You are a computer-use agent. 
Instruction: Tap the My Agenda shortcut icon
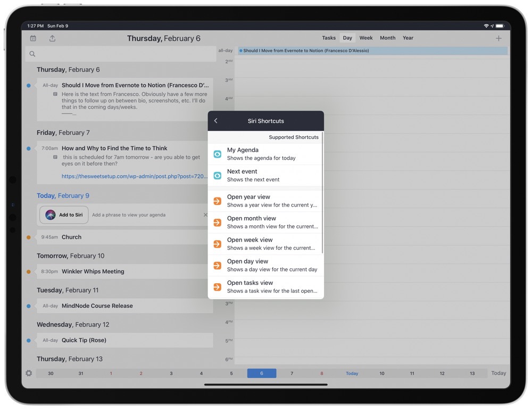pos(218,154)
